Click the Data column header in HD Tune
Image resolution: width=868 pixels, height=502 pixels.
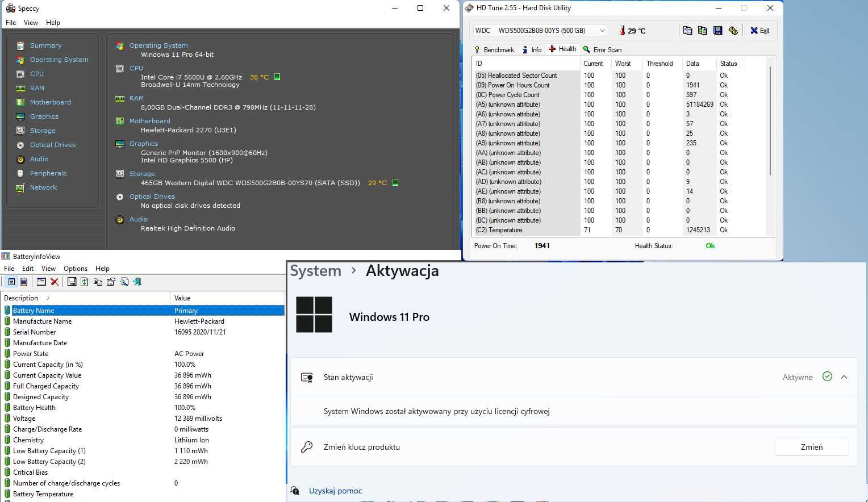click(x=699, y=64)
